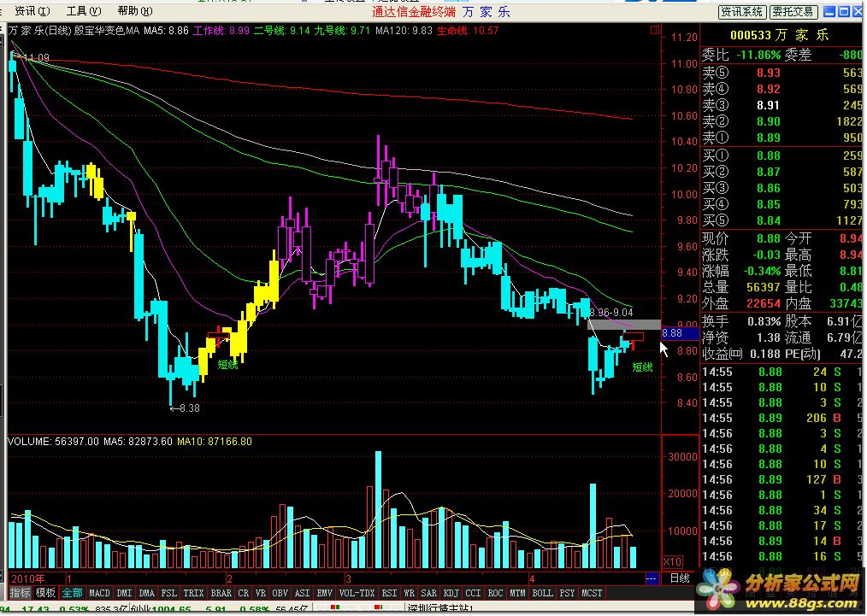Switch to the KDJ indicator
This screenshot has width=867, height=616.
coord(451,593)
